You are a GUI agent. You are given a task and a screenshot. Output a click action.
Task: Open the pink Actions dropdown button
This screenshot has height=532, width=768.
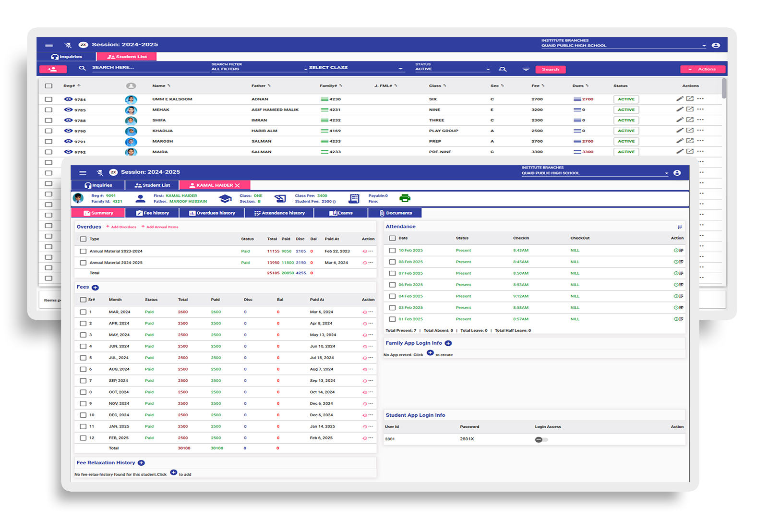tap(702, 69)
